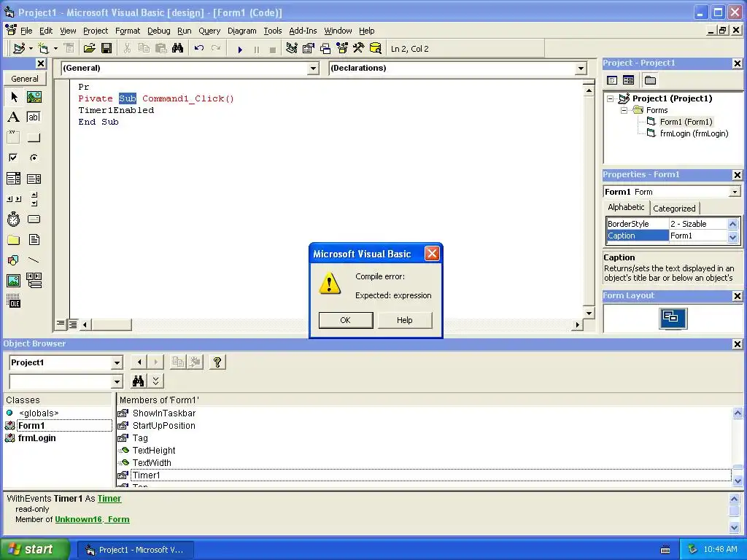Click the Start run arrow icon
747x560 pixels.
point(240,49)
